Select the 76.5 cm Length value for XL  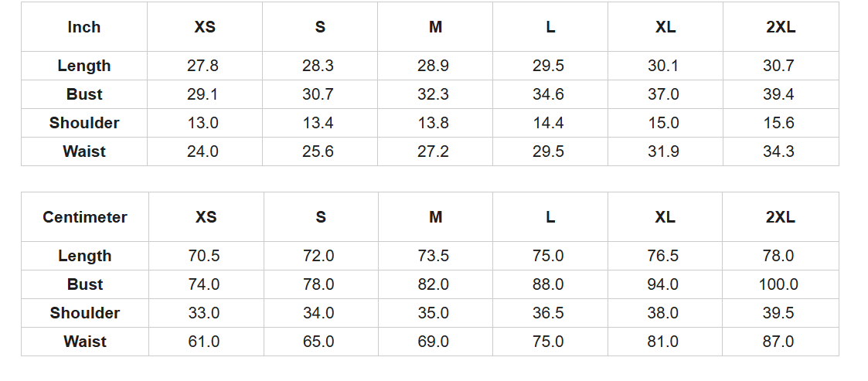tap(663, 256)
